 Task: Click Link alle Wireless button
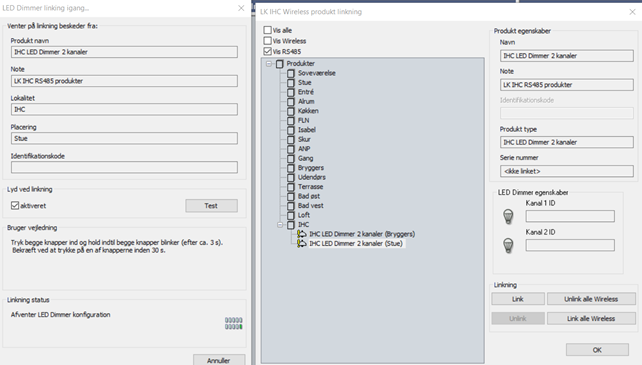(591, 318)
